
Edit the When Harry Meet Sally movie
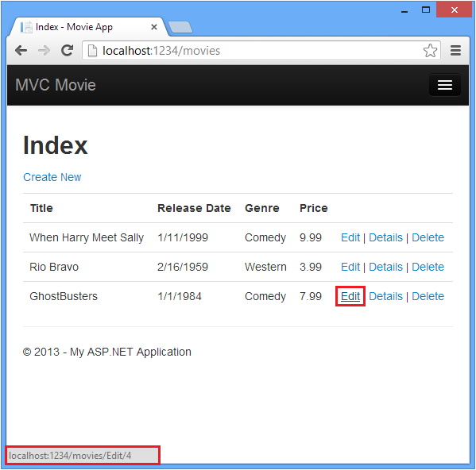pyautogui.click(x=350, y=237)
